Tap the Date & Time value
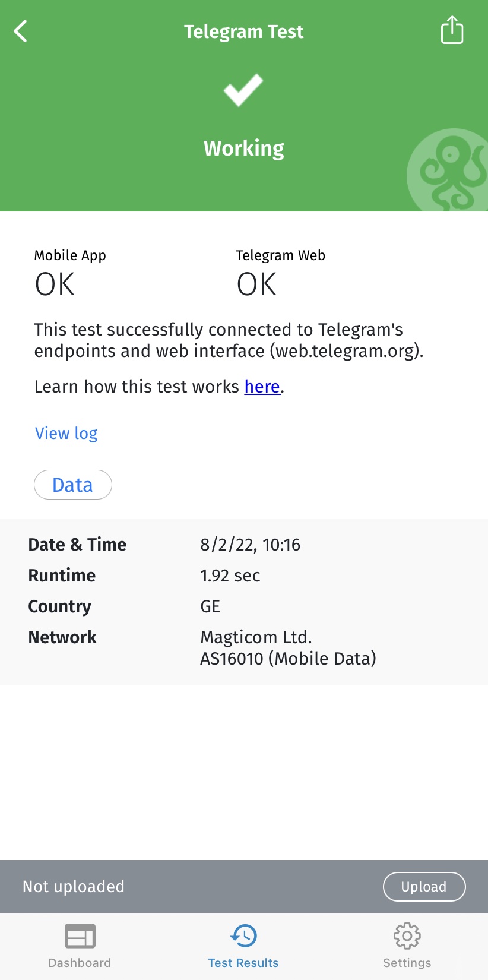 tap(250, 545)
